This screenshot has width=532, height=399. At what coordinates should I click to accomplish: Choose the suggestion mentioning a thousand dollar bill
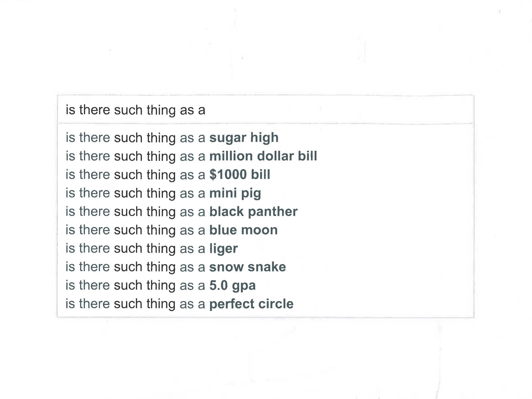(x=168, y=174)
